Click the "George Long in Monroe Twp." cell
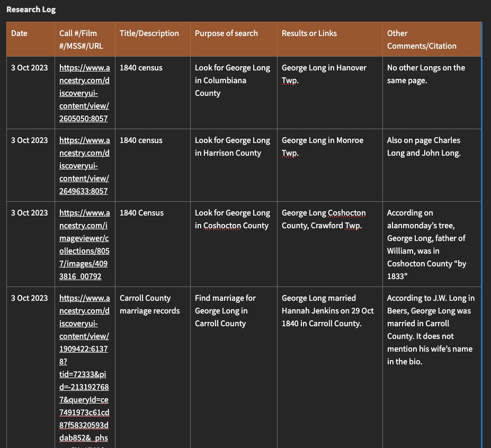 pyautogui.click(x=322, y=147)
